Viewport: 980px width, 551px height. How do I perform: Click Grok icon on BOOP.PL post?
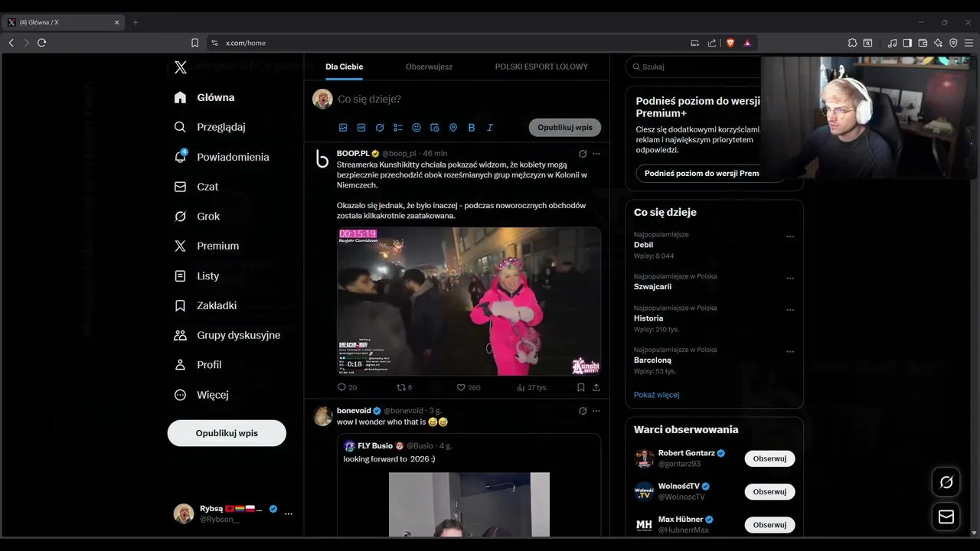click(583, 154)
